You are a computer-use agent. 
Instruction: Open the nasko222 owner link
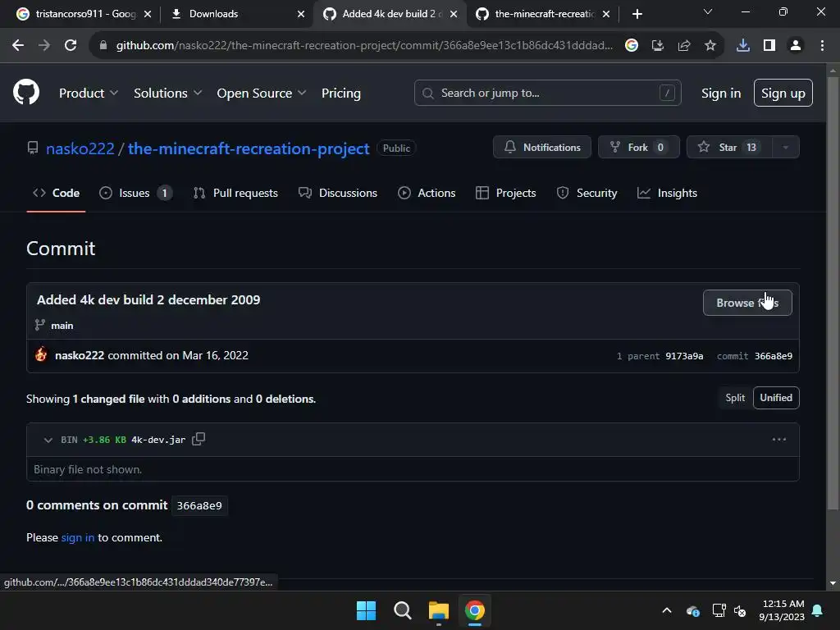[80, 148]
